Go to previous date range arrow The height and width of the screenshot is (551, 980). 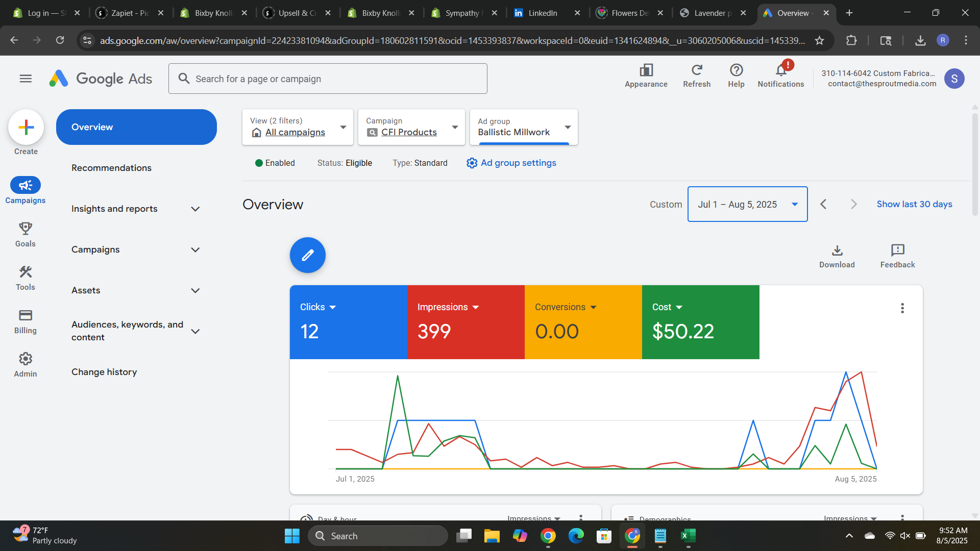(x=823, y=204)
